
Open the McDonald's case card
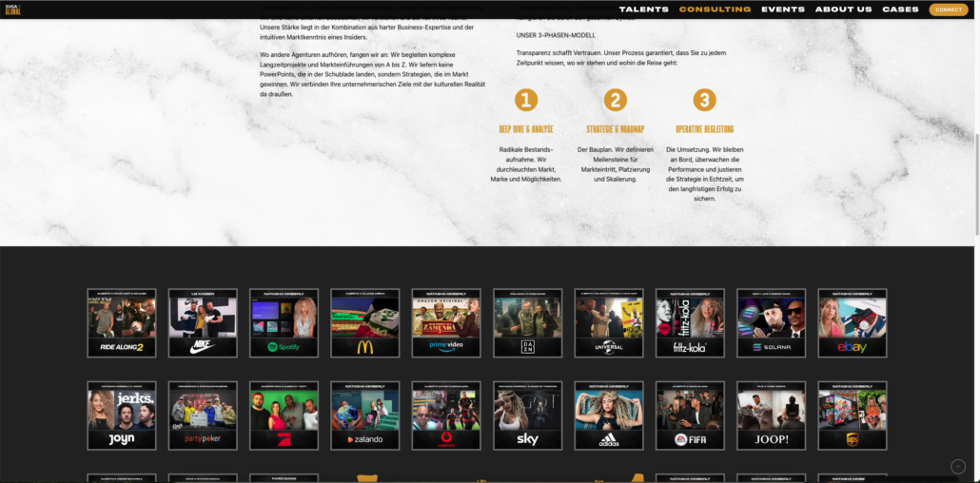(x=365, y=323)
